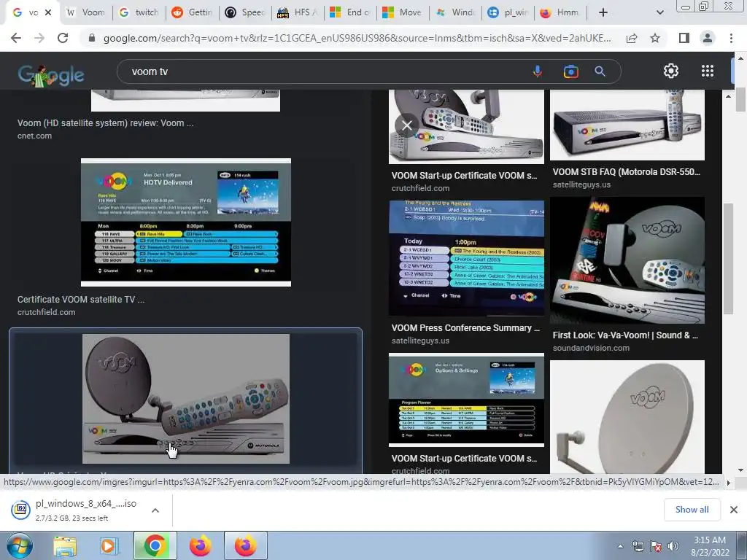Open Action Center flag icon
747x560 pixels.
click(x=656, y=546)
